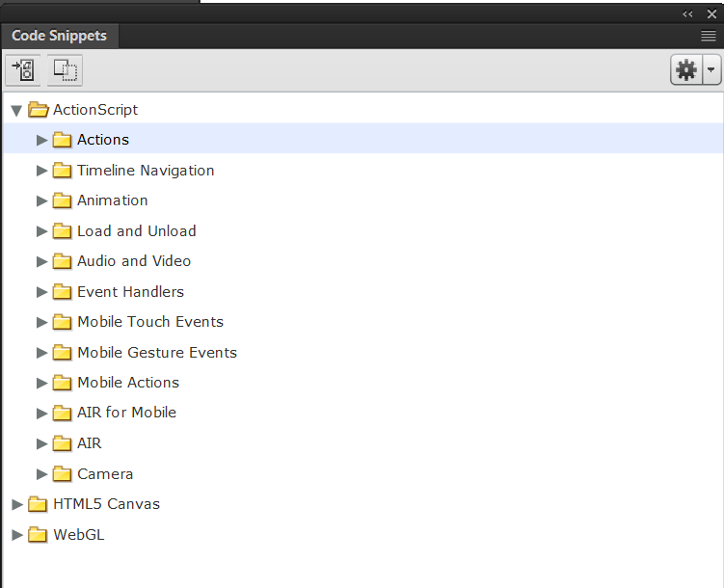724x588 pixels.
Task: Select Mobile Touch Events item
Action: click(x=149, y=322)
